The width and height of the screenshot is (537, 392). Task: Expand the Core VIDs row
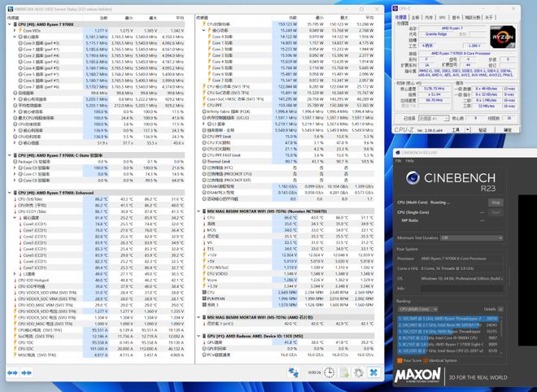tap(15, 30)
